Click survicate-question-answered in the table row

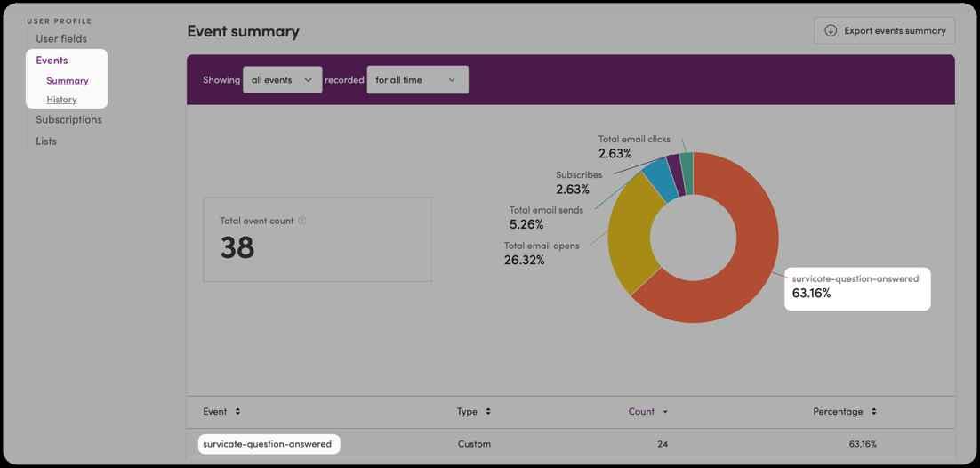point(268,444)
